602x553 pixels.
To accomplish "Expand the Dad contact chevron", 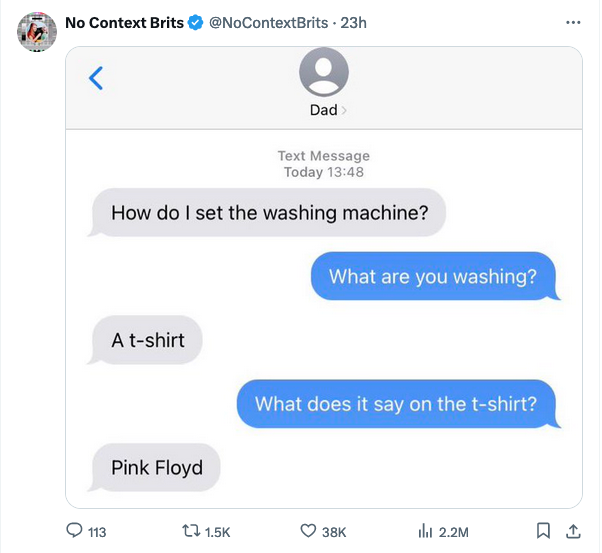I will tap(345, 110).
